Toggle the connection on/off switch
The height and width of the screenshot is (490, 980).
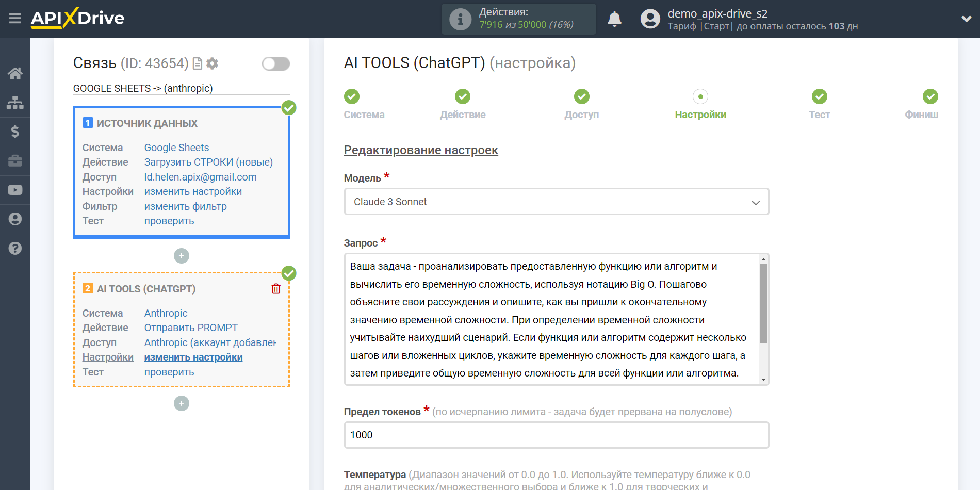coord(276,63)
